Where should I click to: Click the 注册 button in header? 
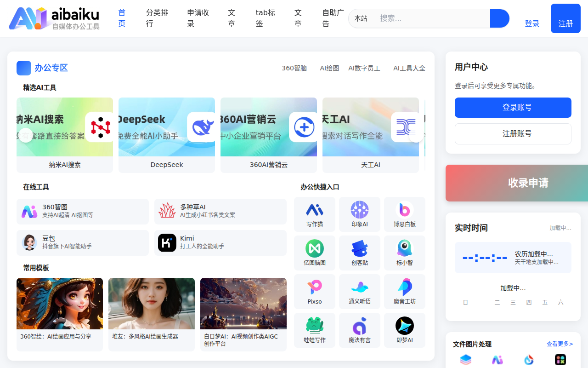[565, 18]
